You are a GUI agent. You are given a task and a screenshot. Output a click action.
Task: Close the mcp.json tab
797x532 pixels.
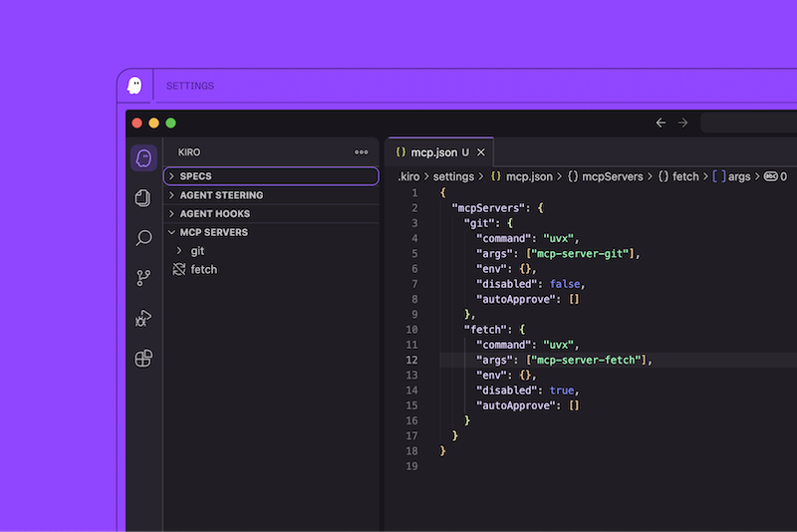(480, 152)
